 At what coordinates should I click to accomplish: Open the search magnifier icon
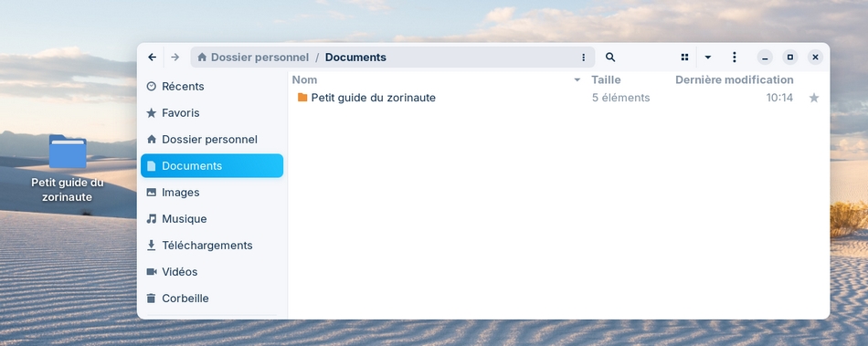pos(610,57)
